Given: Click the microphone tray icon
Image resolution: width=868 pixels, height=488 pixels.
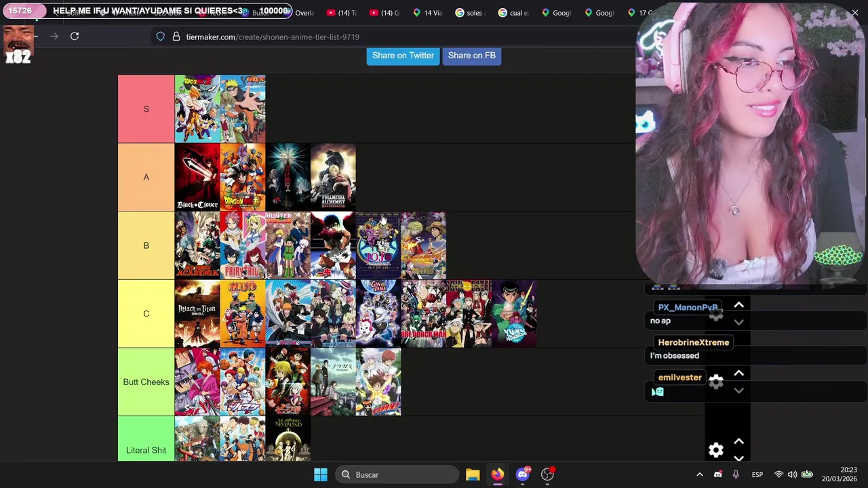Looking at the screenshot, I should click(736, 474).
